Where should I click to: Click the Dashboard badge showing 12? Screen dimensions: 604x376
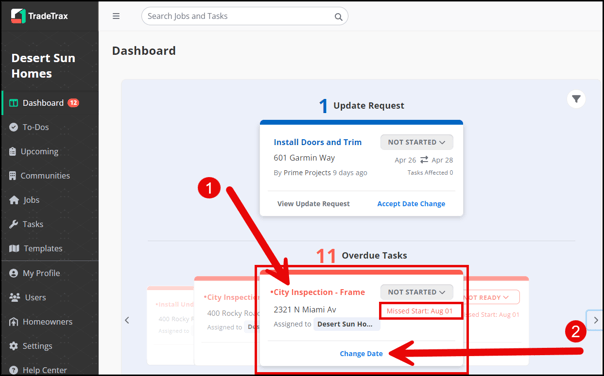click(x=73, y=103)
